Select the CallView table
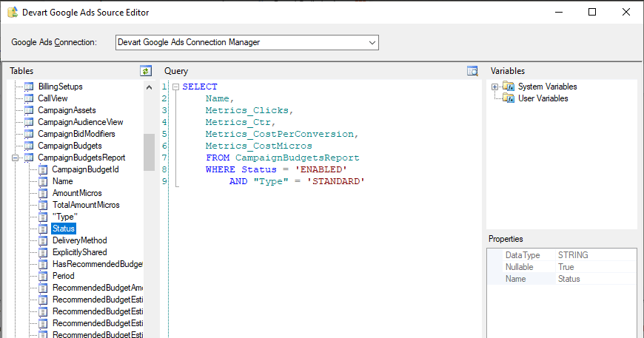 point(53,98)
